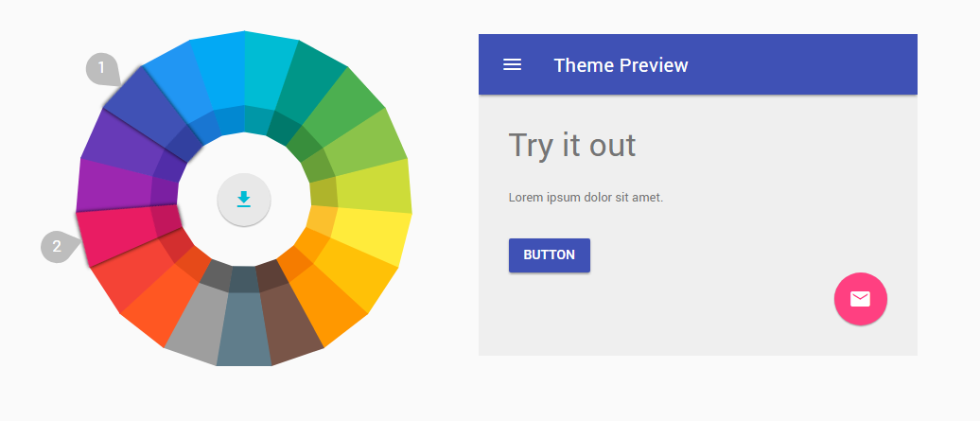Click the number 1 primary color marker

[x=101, y=69]
